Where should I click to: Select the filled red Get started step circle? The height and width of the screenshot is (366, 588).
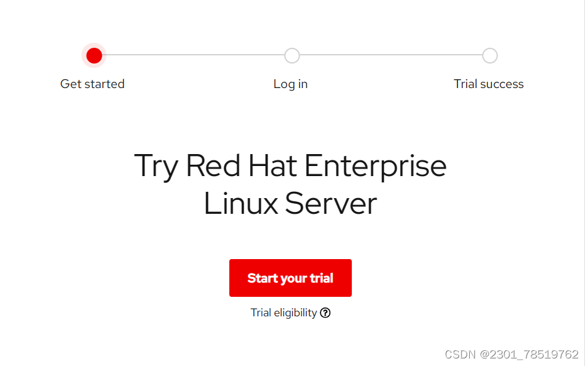point(94,55)
